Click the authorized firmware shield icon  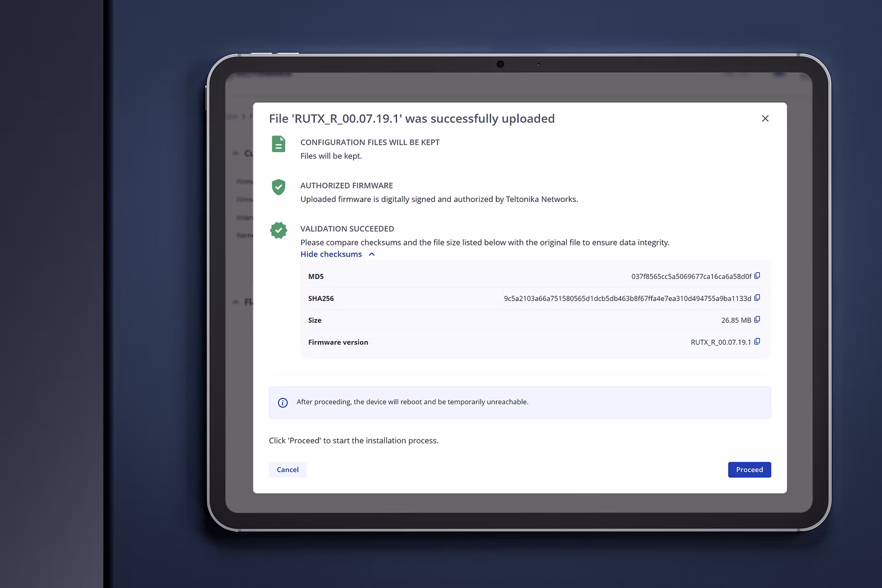coord(278,188)
